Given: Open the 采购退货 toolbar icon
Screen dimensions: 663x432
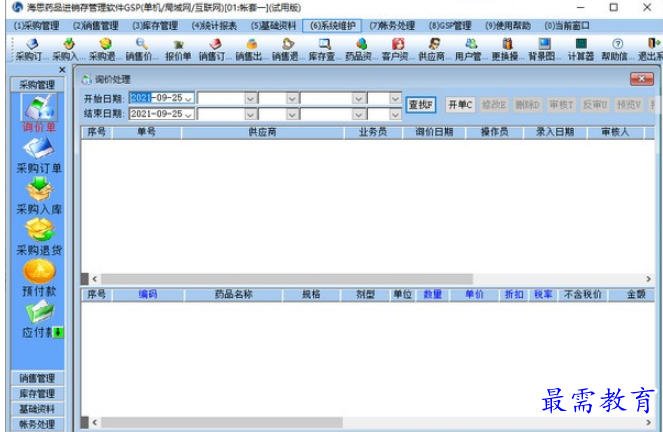Looking at the screenshot, I should [x=105, y=49].
